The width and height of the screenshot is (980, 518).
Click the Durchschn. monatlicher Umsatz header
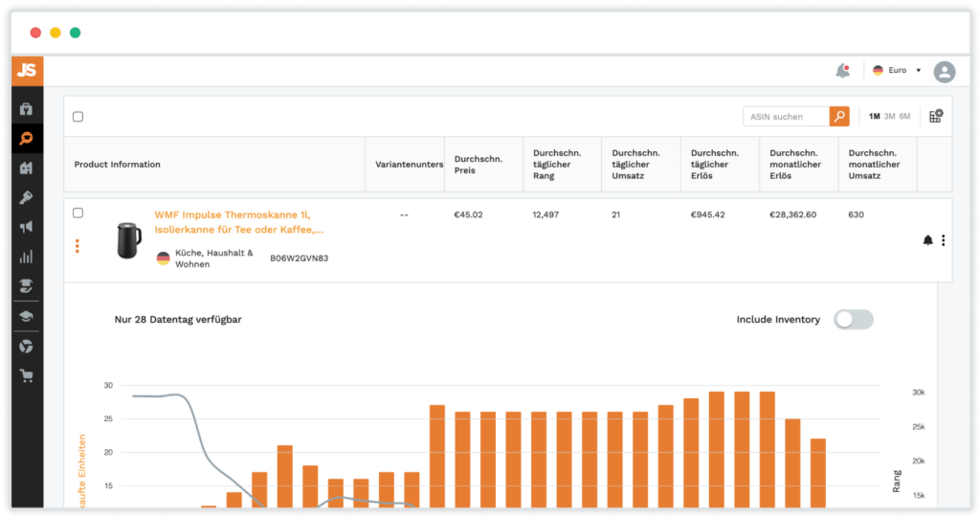pos(874,165)
